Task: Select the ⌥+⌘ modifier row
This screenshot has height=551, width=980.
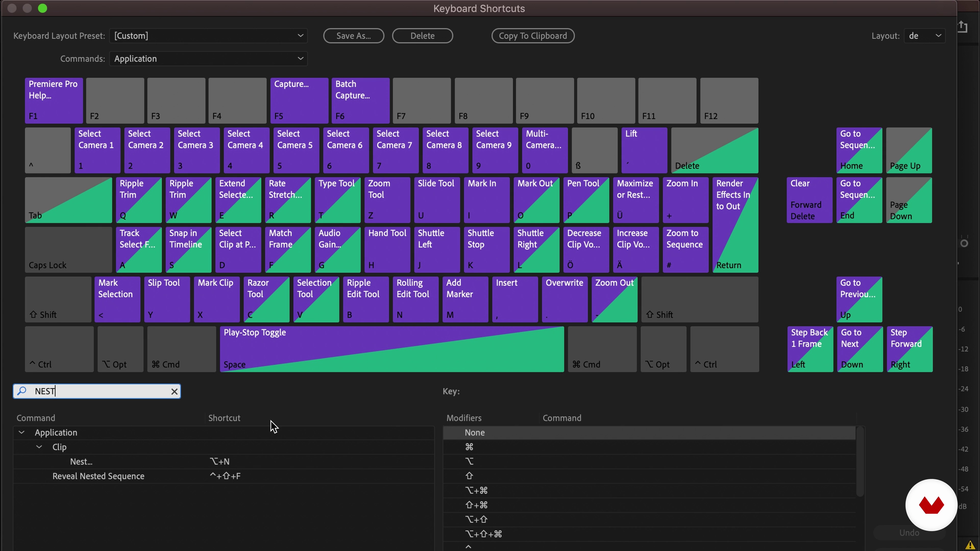Action: [x=649, y=490]
